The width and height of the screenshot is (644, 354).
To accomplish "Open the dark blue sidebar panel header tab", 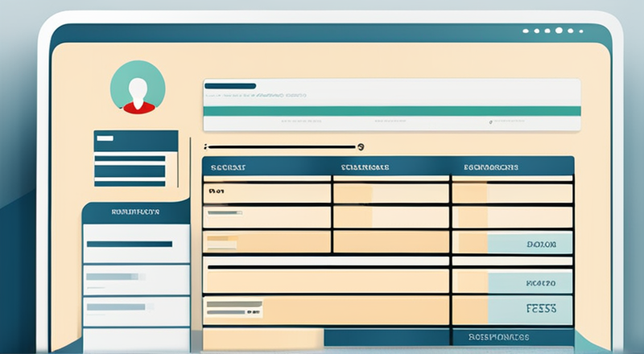I will click(x=135, y=212).
